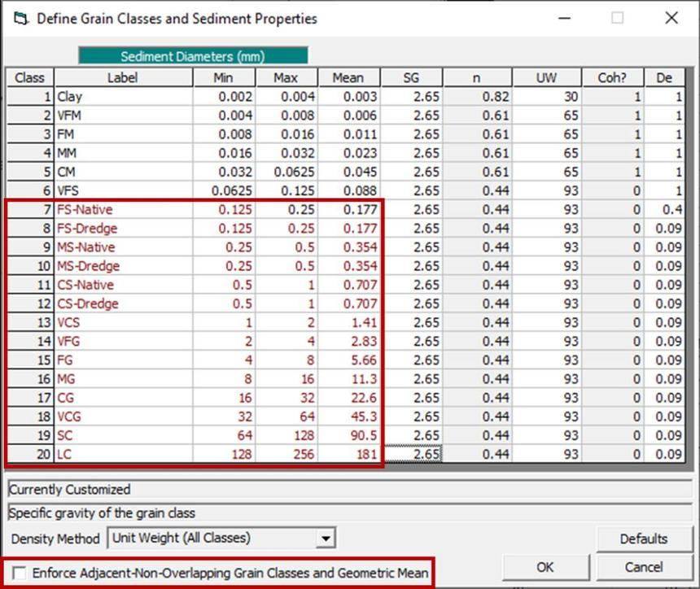Click the MS-Dredge label cell
Screen dimensions: 700x589
[x=123, y=266]
